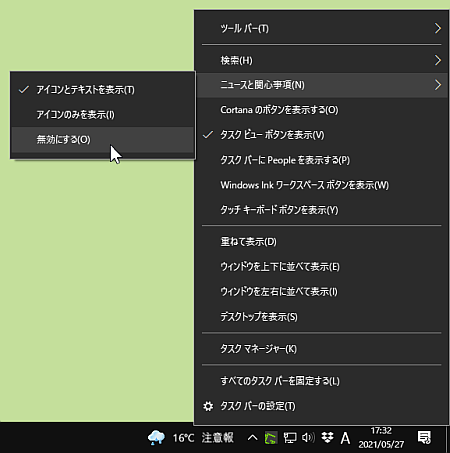Click the weather cloud icon in taskbar

tap(156, 437)
